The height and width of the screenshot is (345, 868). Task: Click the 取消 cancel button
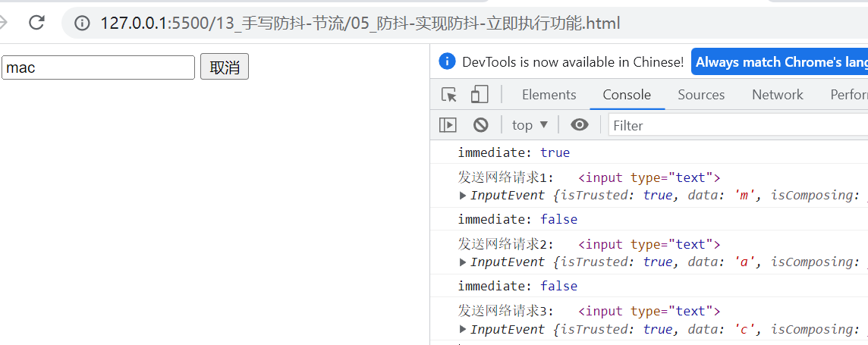225,67
